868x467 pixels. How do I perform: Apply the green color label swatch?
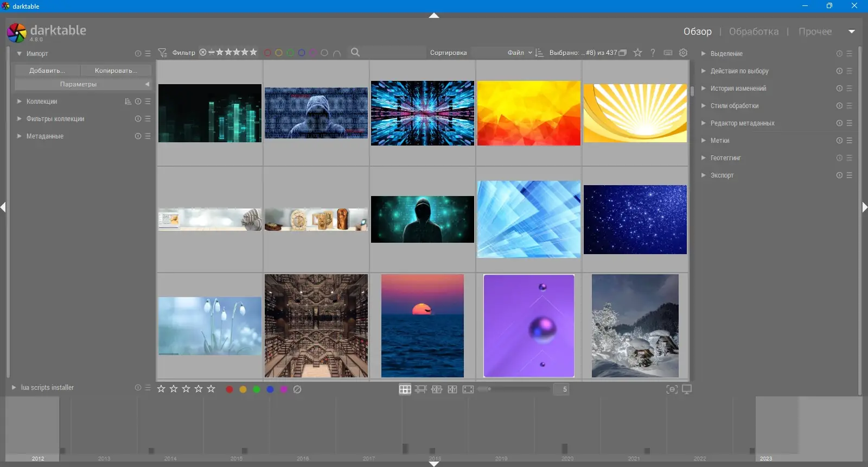coord(257,389)
